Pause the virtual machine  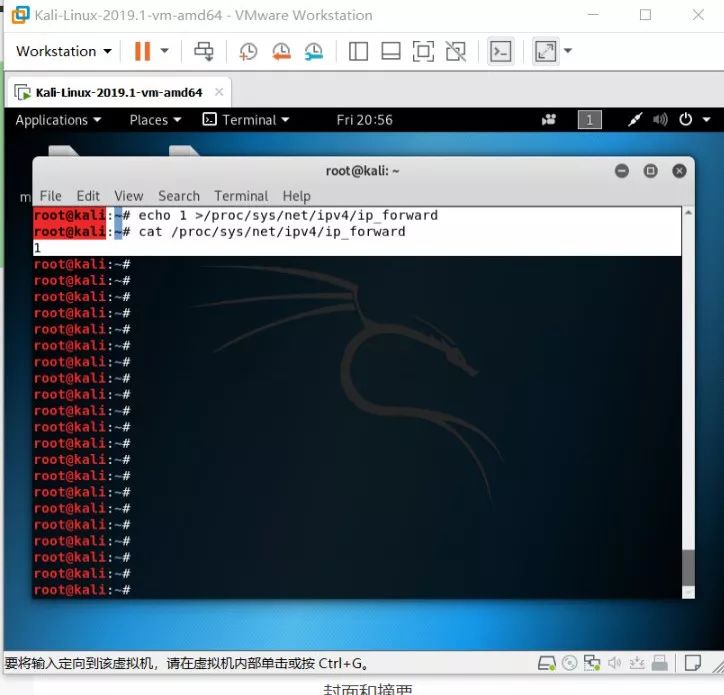[x=142, y=51]
